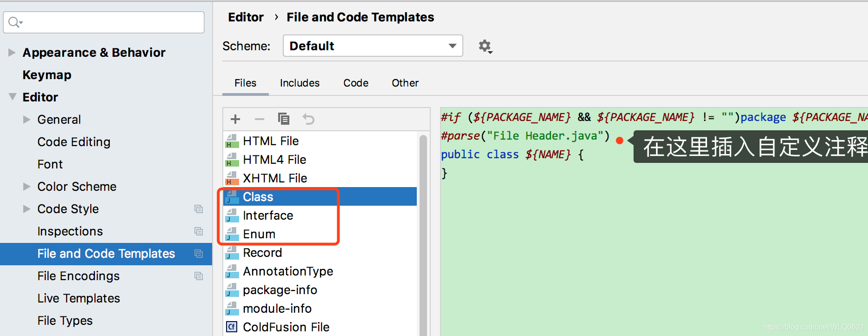Select the Class template row
The image size is (868, 336).
tap(320, 197)
